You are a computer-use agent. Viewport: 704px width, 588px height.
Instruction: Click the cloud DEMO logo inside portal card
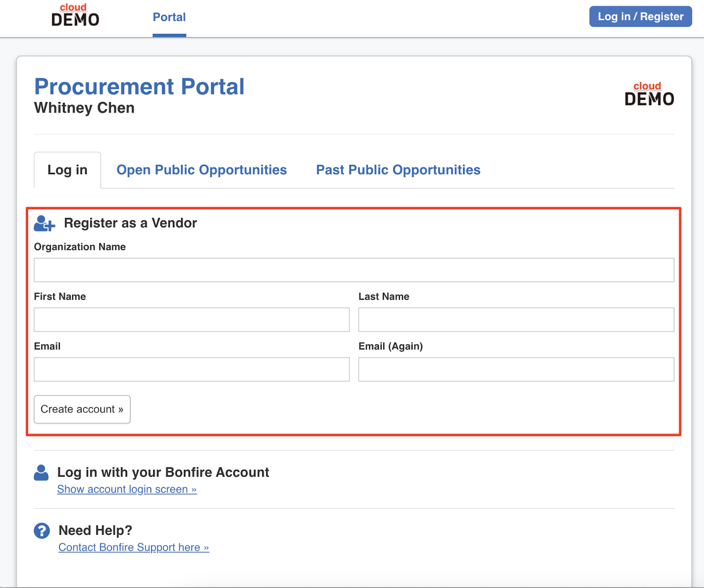click(x=649, y=94)
